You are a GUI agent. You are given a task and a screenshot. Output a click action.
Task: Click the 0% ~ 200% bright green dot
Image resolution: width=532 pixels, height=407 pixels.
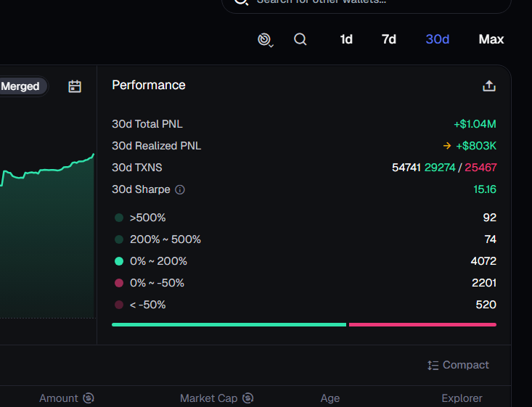click(119, 261)
